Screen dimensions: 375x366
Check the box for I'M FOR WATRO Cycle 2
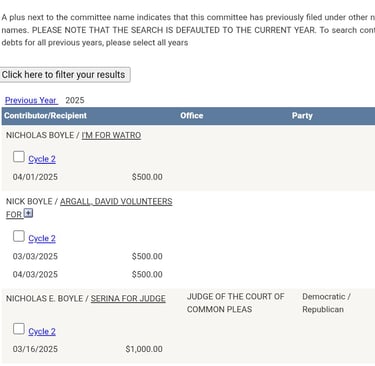[x=19, y=157]
